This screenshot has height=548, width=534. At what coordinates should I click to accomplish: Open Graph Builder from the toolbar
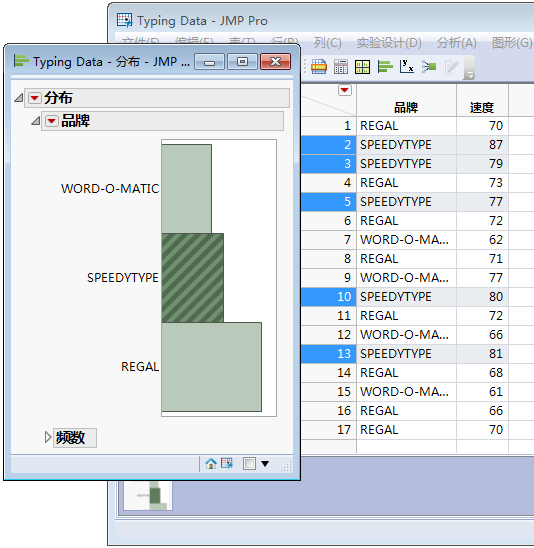pos(362,66)
